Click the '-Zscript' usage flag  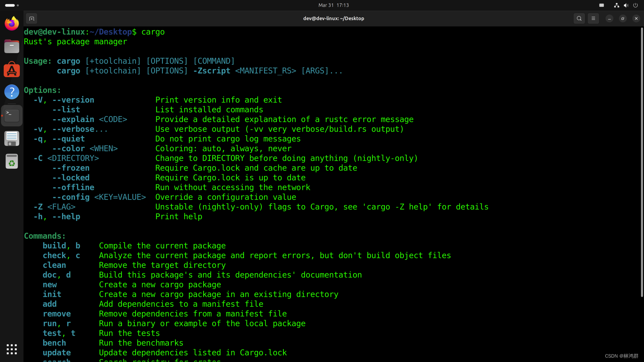pyautogui.click(x=212, y=71)
